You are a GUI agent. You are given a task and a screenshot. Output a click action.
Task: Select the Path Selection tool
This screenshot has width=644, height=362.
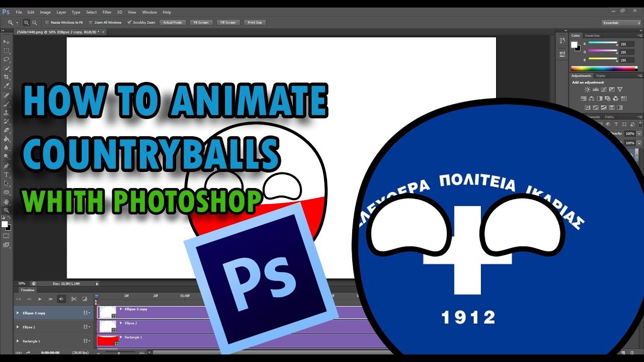pyautogui.click(x=7, y=184)
